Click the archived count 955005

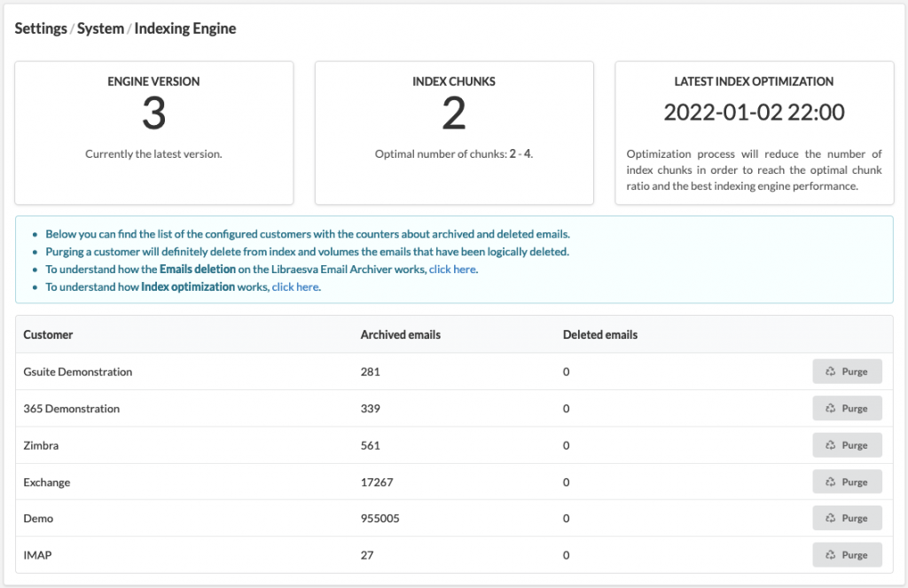pos(380,519)
